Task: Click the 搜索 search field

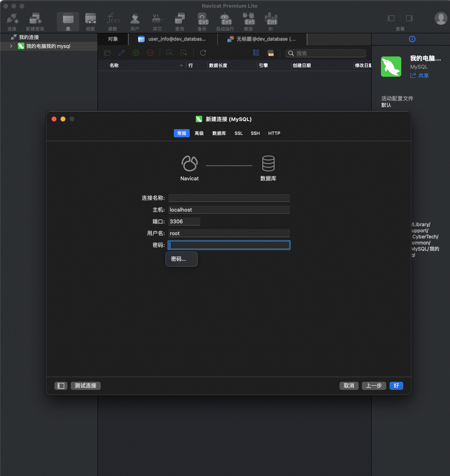Action: [325, 53]
